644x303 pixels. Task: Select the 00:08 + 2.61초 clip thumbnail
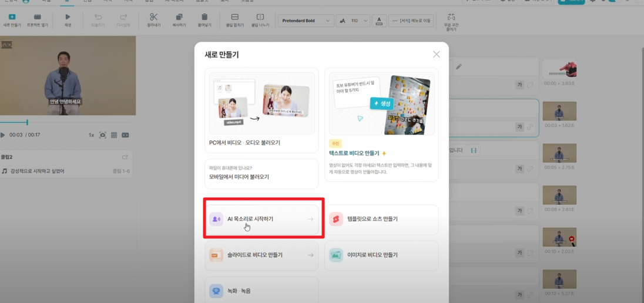point(559,195)
